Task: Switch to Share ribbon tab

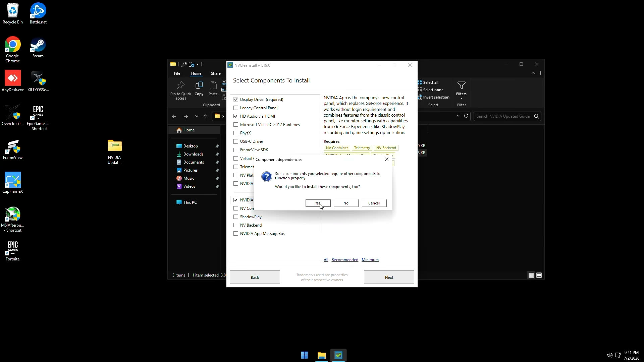Action: point(216,73)
